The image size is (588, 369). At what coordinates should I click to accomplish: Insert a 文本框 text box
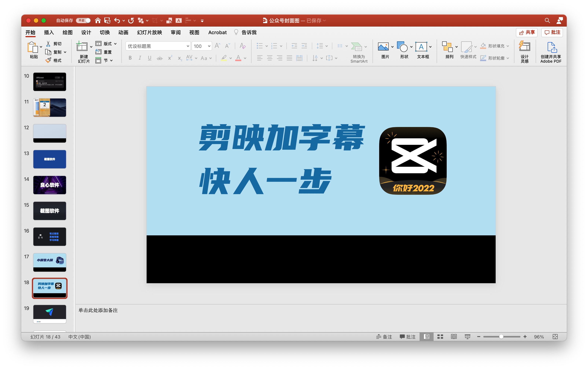pyautogui.click(x=421, y=47)
